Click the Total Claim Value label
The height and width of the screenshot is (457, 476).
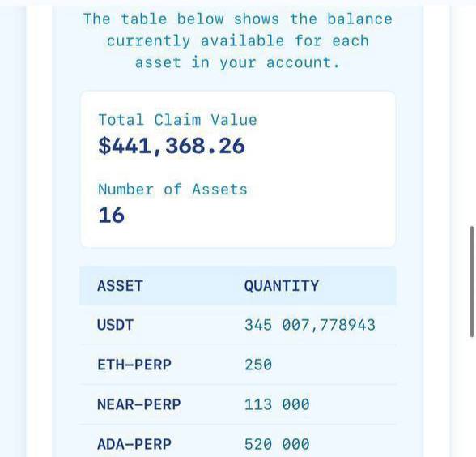pyautogui.click(x=177, y=120)
